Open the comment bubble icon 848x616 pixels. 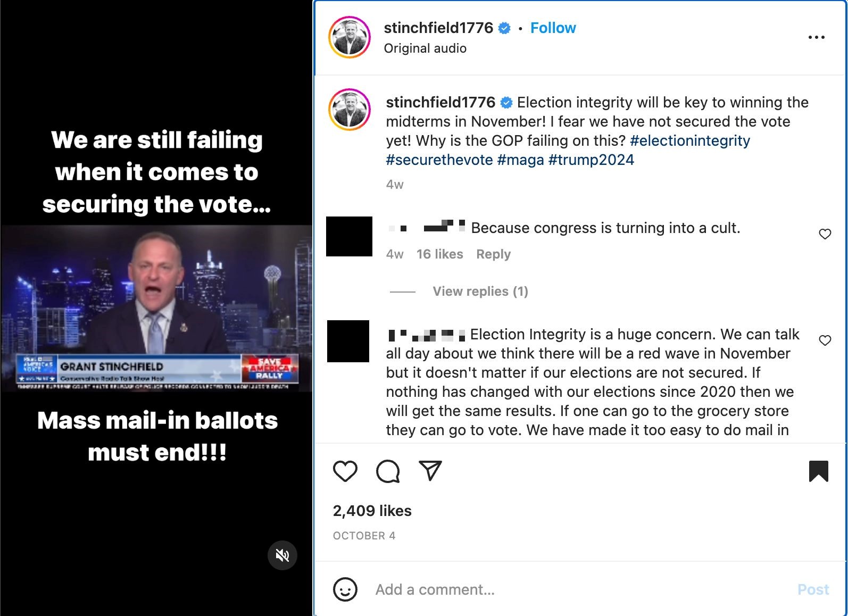click(x=388, y=471)
